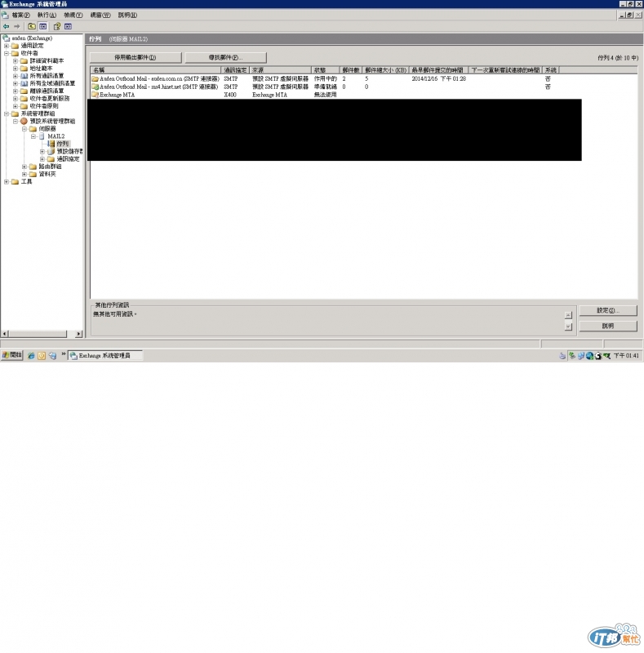Viewport: 644px width, 653px height.
Task: Select the 佇列 queue icon in tree
Action: pyautogui.click(x=51, y=144)
